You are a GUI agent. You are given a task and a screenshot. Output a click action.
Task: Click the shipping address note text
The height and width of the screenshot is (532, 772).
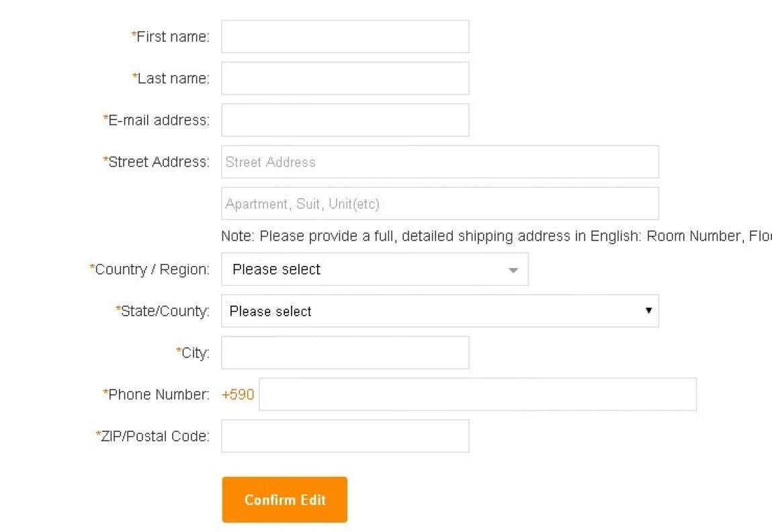coord(497,236)
